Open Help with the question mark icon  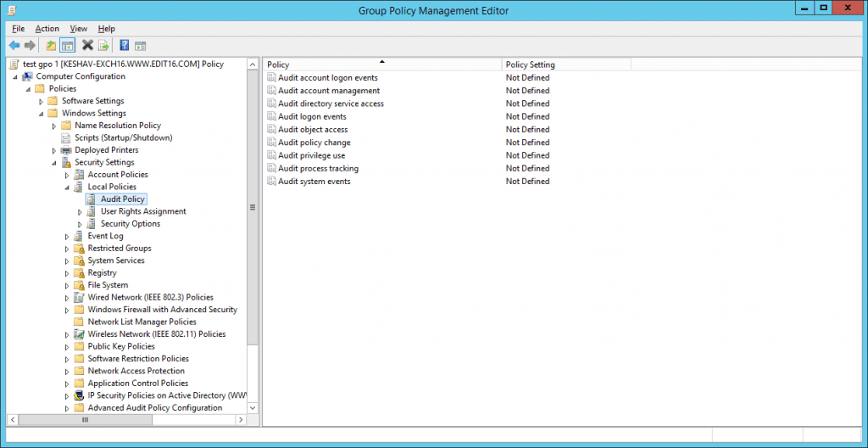pyautogui.click(x=125, y=46)
